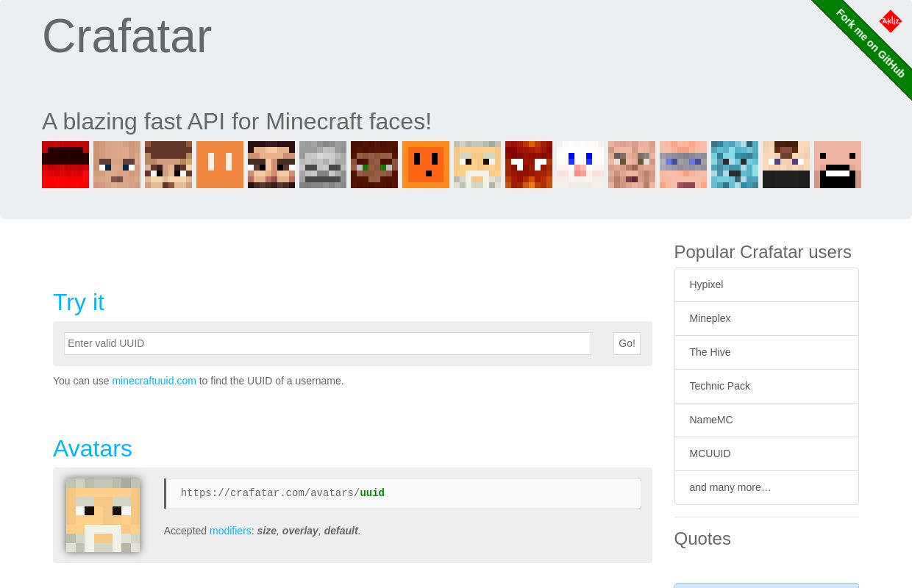The width and height of the screenshot is (912, 588).
Task: Open the Technic Pack entry
Action: click(766, 386)
